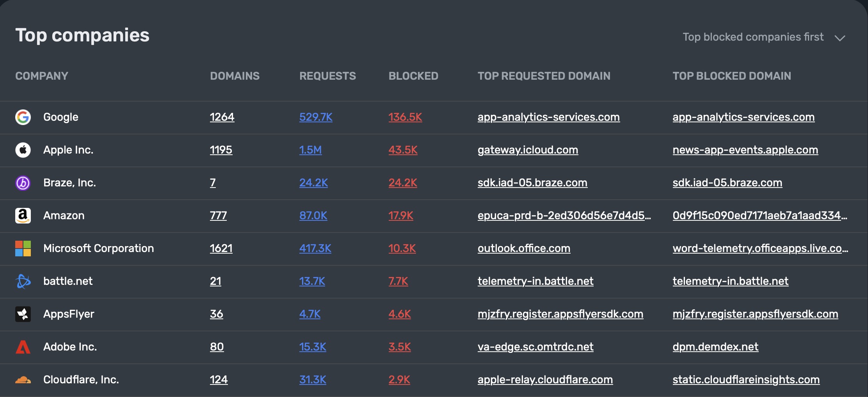Open va-edge.sc.omtrdc.net domain link
This screenshot has width=868, height=397.
tap(535, 347)
